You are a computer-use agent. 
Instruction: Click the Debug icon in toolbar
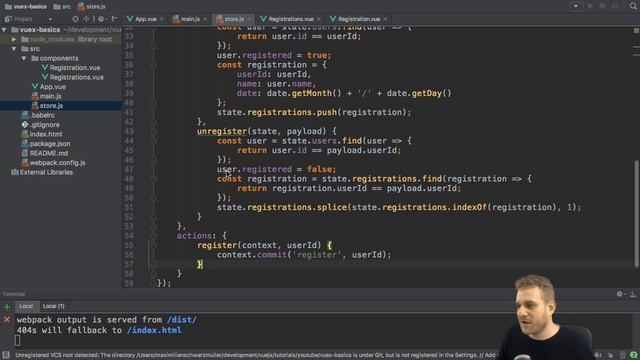pos(602,6)
